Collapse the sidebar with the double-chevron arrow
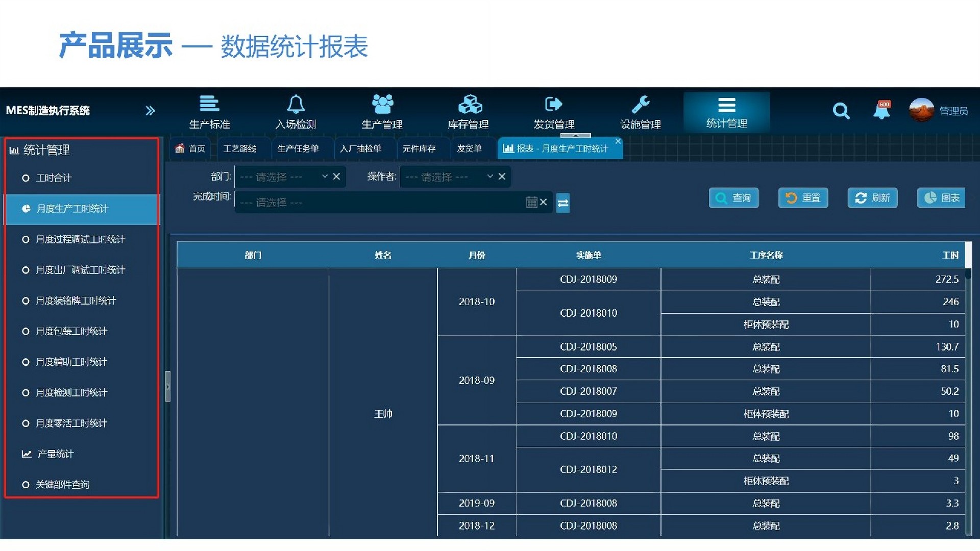 pos(151,110)
